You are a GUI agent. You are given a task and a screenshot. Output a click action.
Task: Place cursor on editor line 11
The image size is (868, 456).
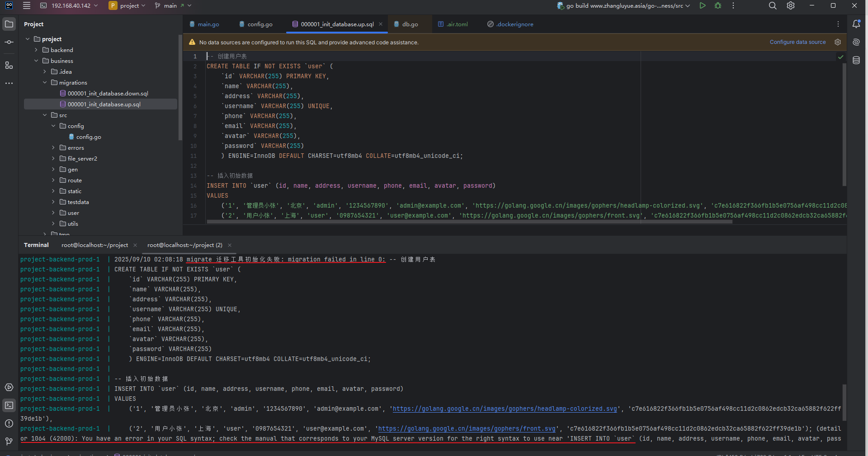[x=335, y=156]
